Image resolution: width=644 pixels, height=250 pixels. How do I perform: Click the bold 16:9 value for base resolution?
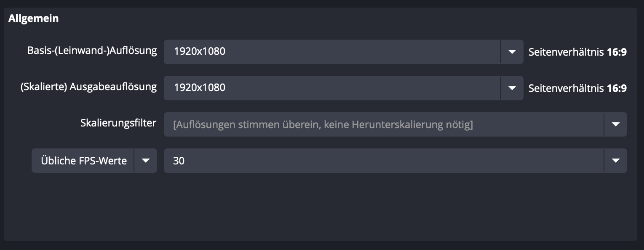point(617,52)
